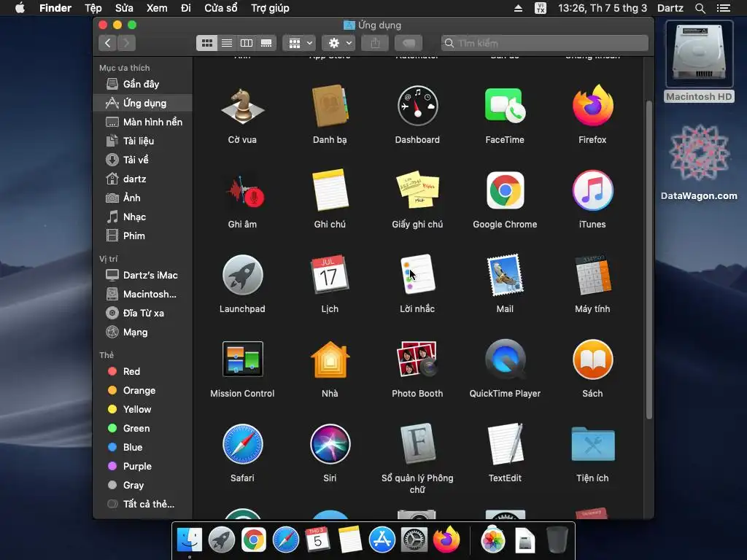Viewport: 747px width, 560px height.
Task: Open the Sửa menu
Action: 124,8
